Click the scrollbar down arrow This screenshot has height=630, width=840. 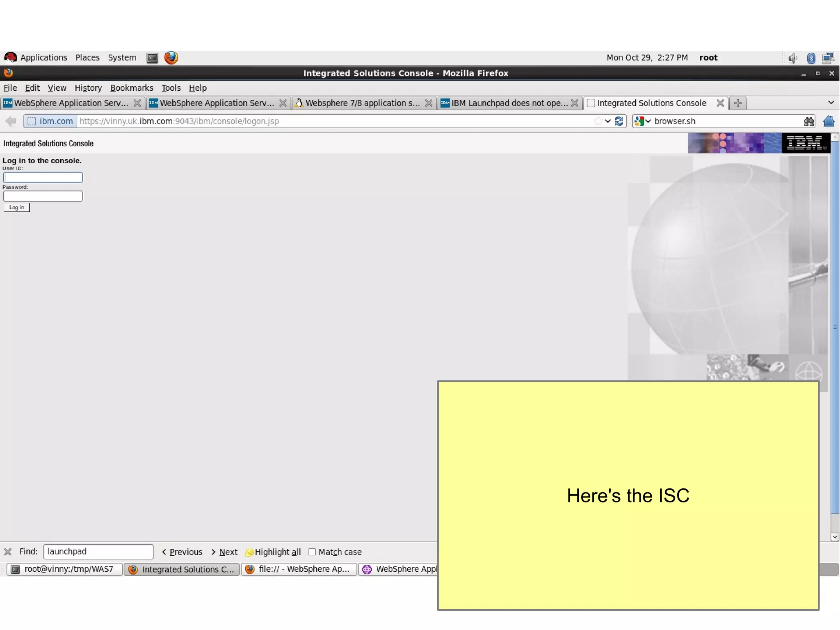(x=835, y=537)
